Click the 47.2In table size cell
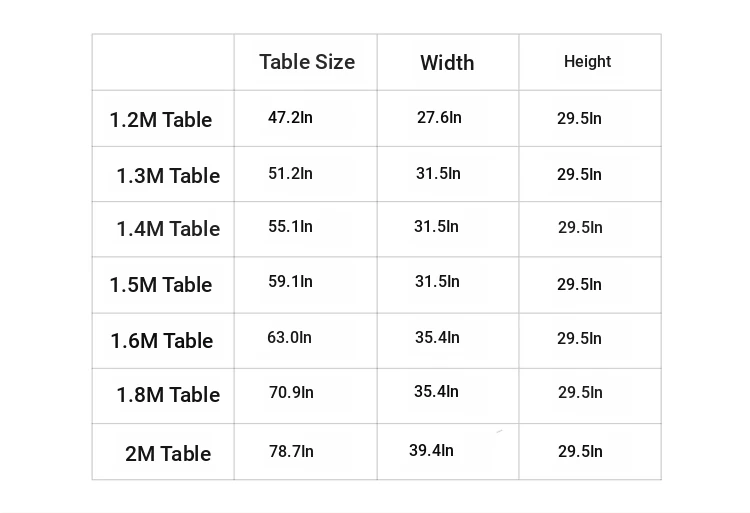Viewport: 750px width, 513px height. pyautogui.click(x=290, y=118)
